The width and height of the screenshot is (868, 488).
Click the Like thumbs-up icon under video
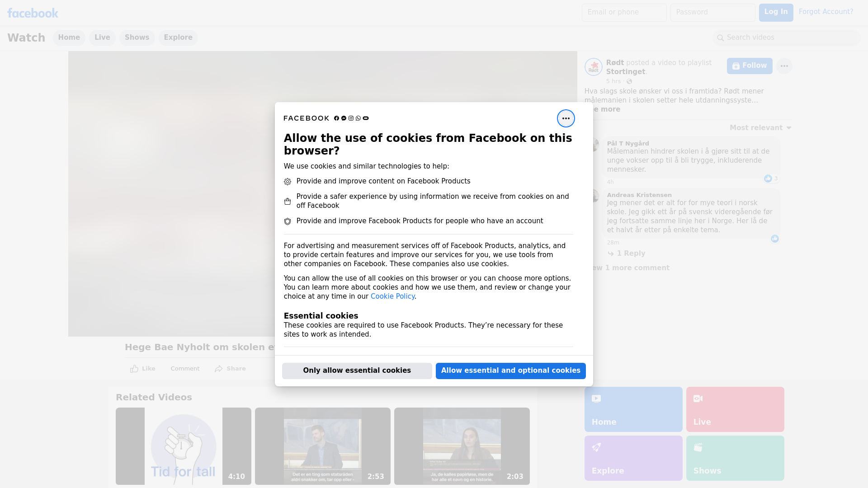(x=134, y=369)
